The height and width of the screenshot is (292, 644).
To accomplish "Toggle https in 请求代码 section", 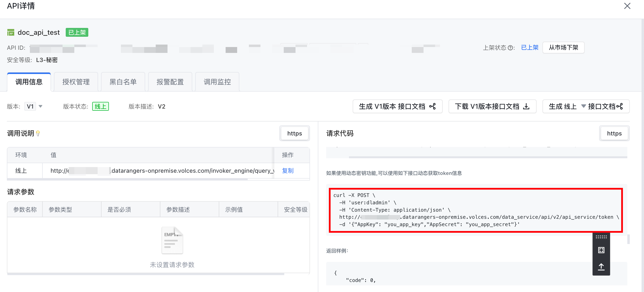I will 614,134.
